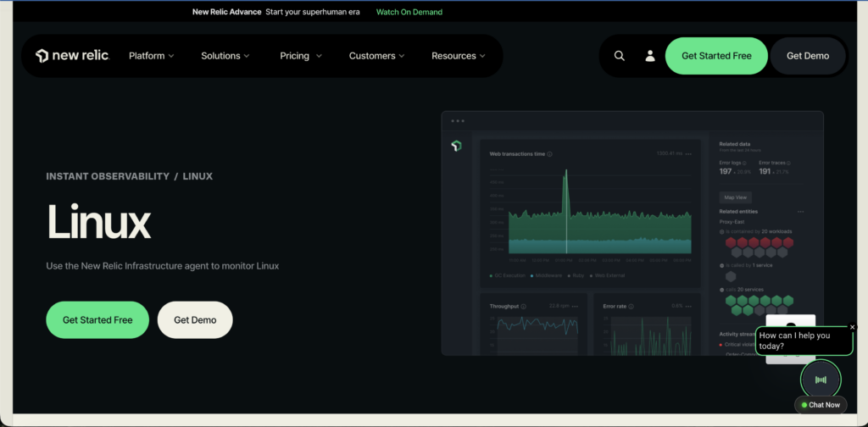Click Get Demo in navigation bar

808,56
